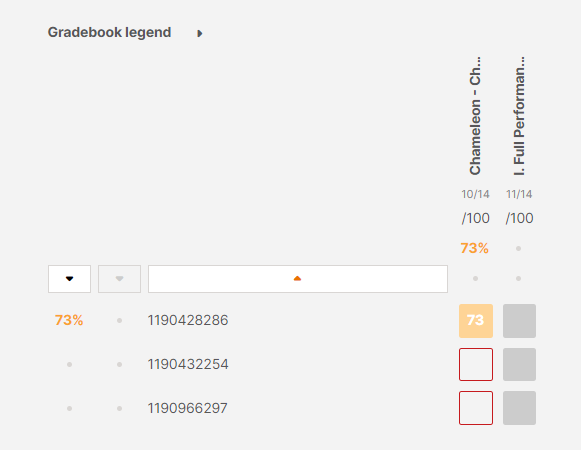The height and width of the screenshot is (450, 581).
Task: Click the 11/14 date under Full Performance
Action: tap(519, 194)
